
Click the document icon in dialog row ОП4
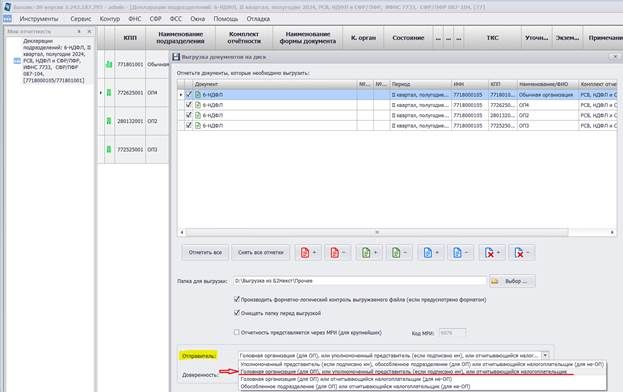click(x=198, y=105)
